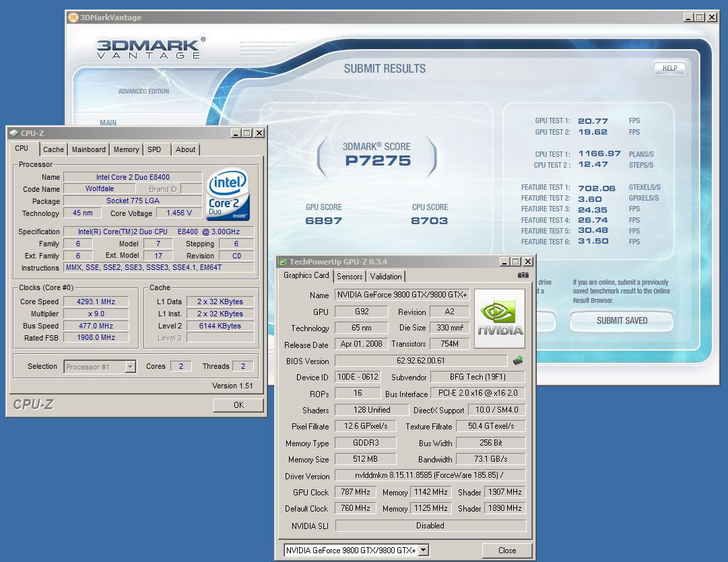Image resolution: width=728 pixels, height=562 pixels.
Task: Click the Rated FSB value 1908.0 MHz
Action: point(96,337)
